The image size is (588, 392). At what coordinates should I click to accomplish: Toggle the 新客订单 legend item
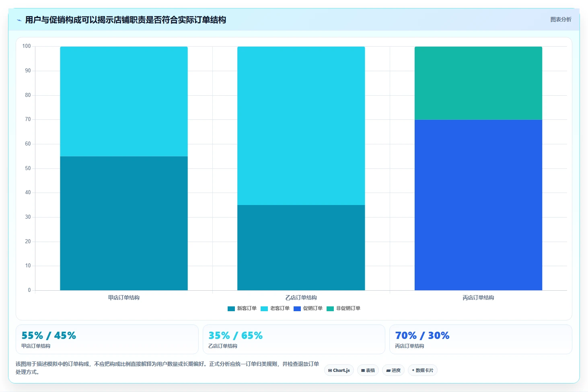pyautogui.click(x=242, y=308)
